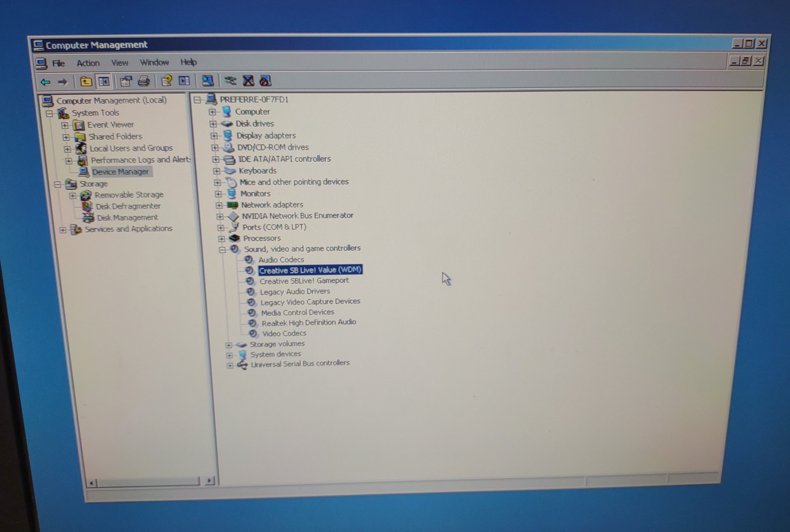Viewport: 790px width, 532px height.
Task: Expand the Network adapters node
Action: pos(219,205)
